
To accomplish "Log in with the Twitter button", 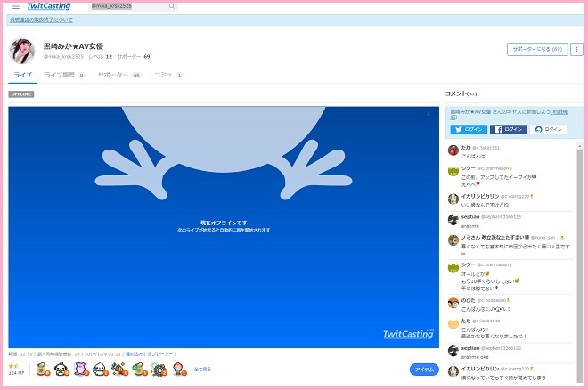I will pyautogui.click(x=467, y=129).
